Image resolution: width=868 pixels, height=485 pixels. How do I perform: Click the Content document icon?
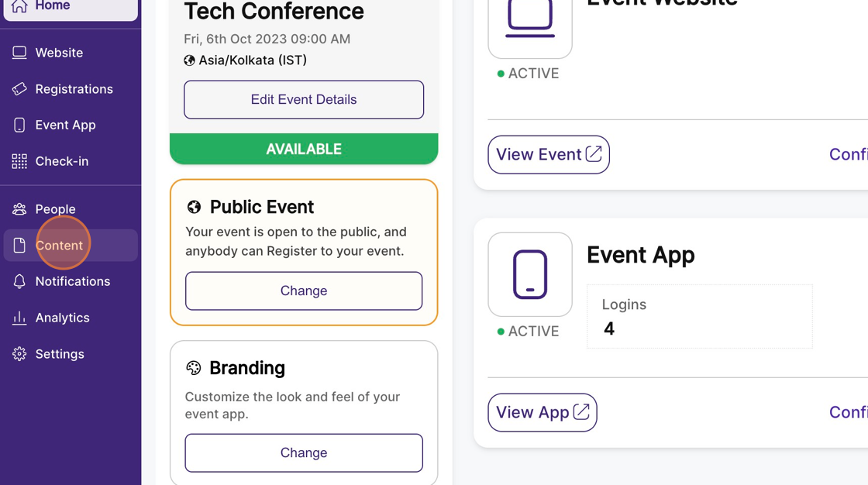click(x=19, y=246)
